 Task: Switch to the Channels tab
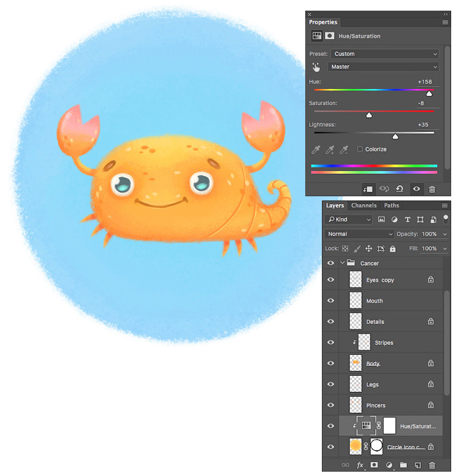click(364, 205)
